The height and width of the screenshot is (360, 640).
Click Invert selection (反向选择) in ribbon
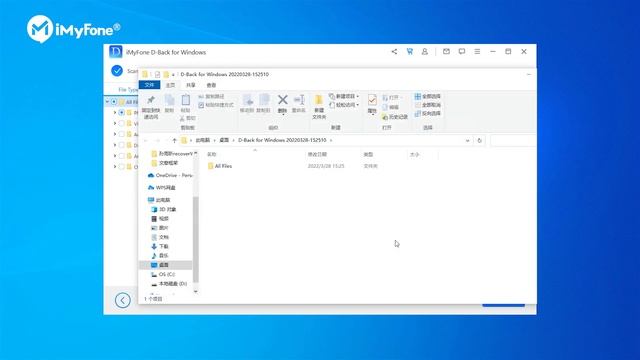[427, 113]
